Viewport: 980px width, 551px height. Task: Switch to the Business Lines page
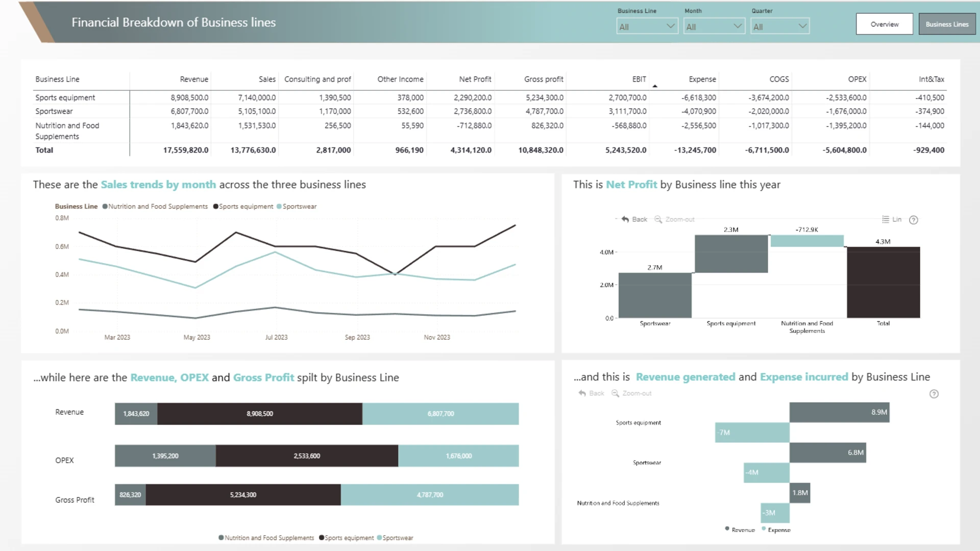pos(947,24)
